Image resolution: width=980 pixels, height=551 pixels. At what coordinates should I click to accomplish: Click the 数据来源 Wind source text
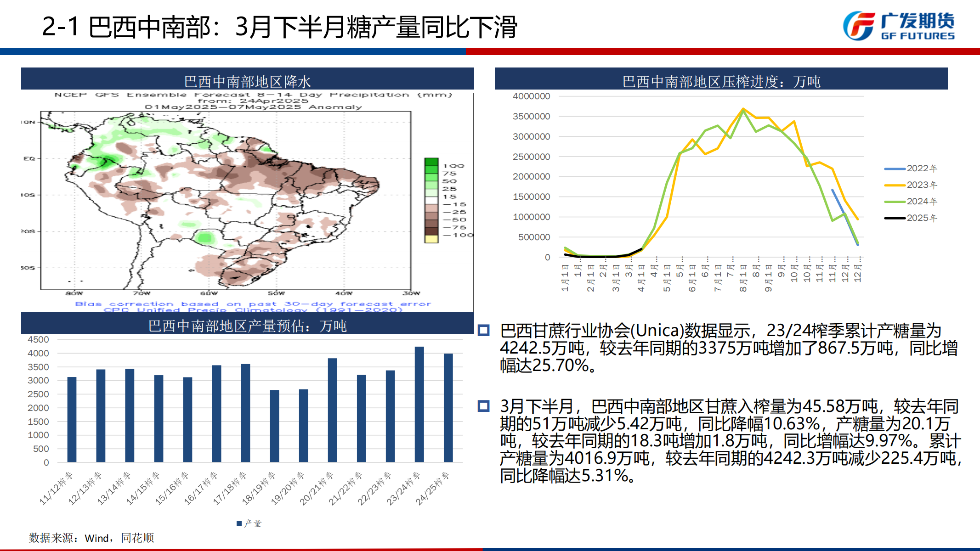91,538
